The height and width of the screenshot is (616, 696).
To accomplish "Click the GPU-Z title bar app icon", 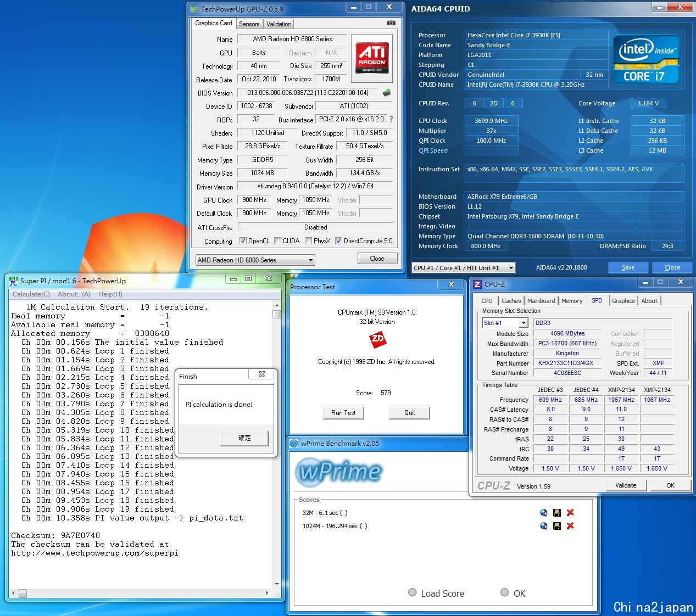I will 193,9.
